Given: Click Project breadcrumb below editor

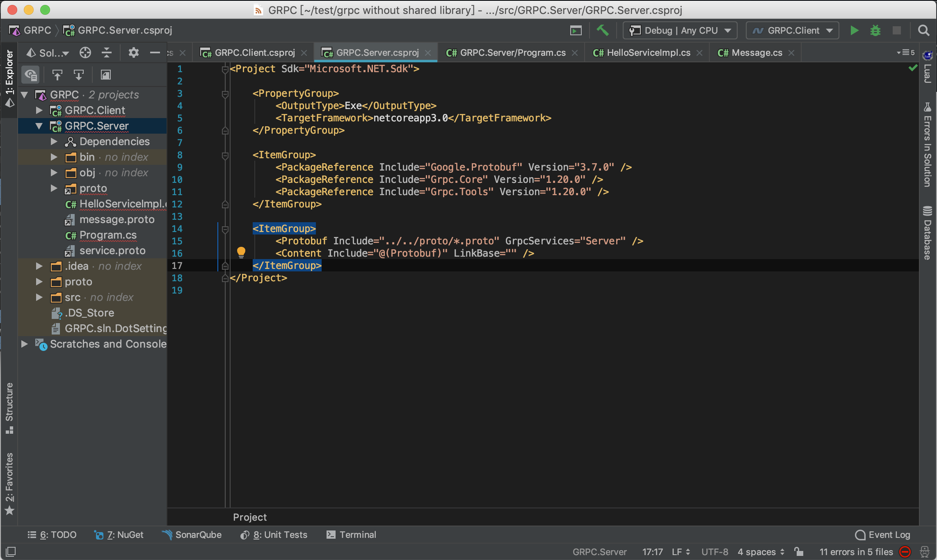Looking at the screenshot, I should 250,517.
